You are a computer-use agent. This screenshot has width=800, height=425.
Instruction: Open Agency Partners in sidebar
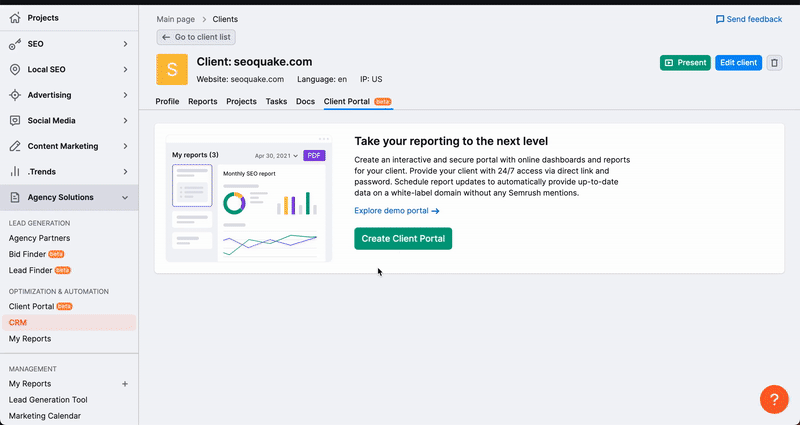tap(39, 238)
